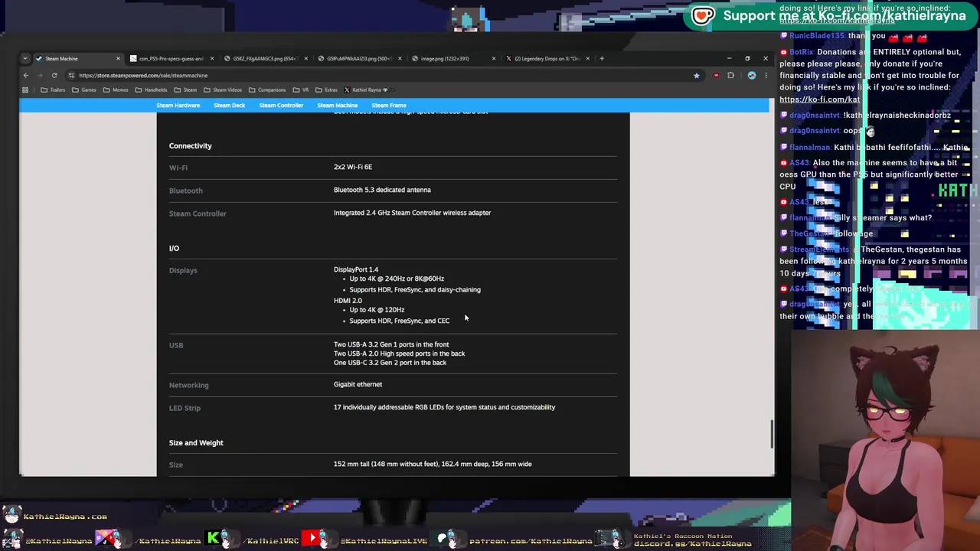
Task: Click the 'LED Strip' row label
Action: pos(185,408)
